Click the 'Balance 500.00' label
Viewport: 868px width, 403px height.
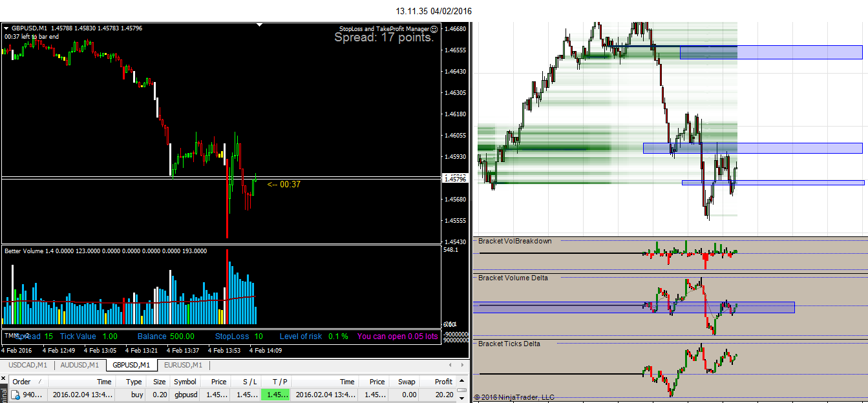[166, 336]
